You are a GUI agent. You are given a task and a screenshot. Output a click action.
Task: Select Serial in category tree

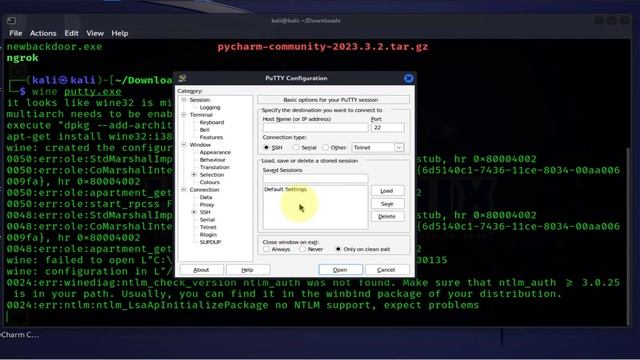pyautogui.click(x=207, y=220)
